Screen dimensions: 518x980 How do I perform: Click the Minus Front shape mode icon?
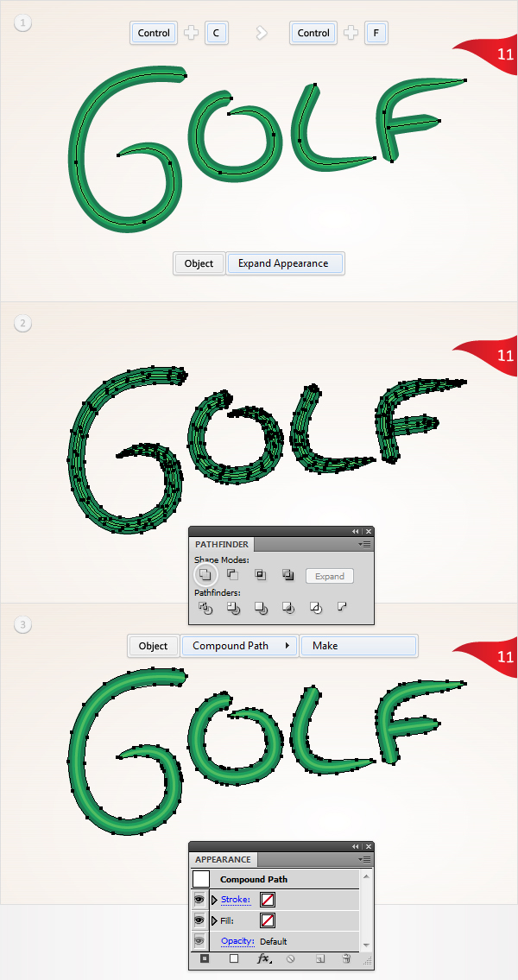[x=232, y=574]
